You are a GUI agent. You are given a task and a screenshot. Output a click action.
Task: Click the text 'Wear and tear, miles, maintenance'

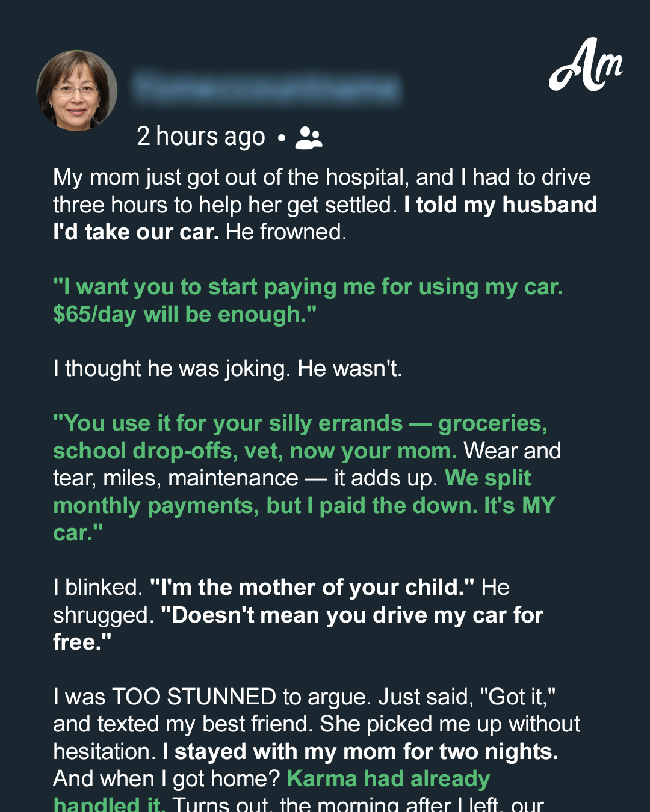click(x=307, y=464)
